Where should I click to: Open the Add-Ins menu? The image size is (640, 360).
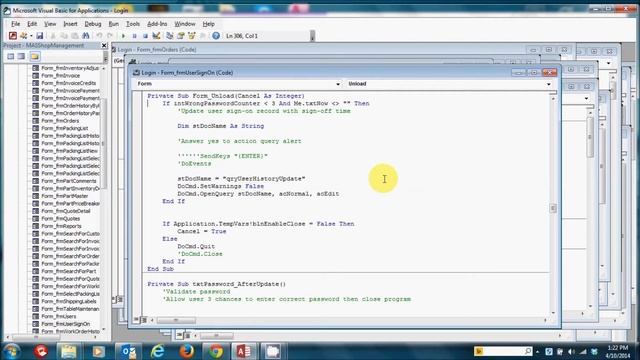point(157,24)
